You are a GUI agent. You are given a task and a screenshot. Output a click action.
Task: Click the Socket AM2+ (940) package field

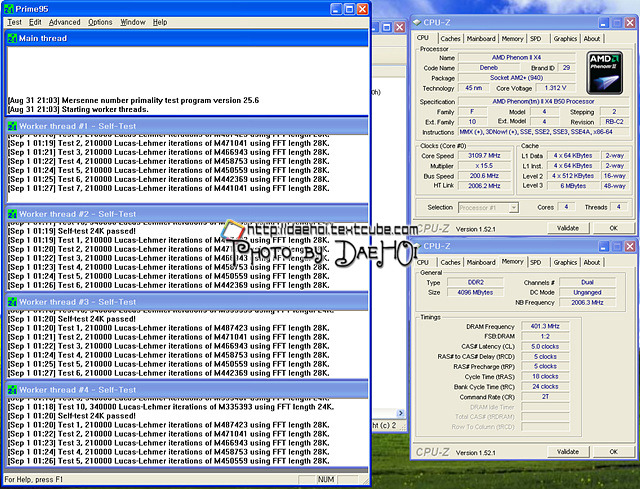pyautogui.click(x=516, y=78)
